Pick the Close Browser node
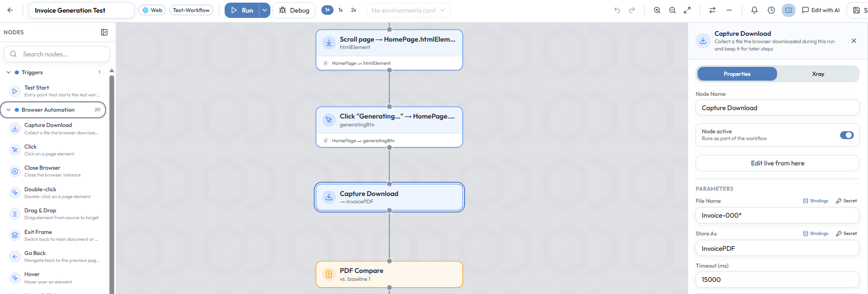Image resolution: width=868 pixels, height=294 pixels. [55, 171]
